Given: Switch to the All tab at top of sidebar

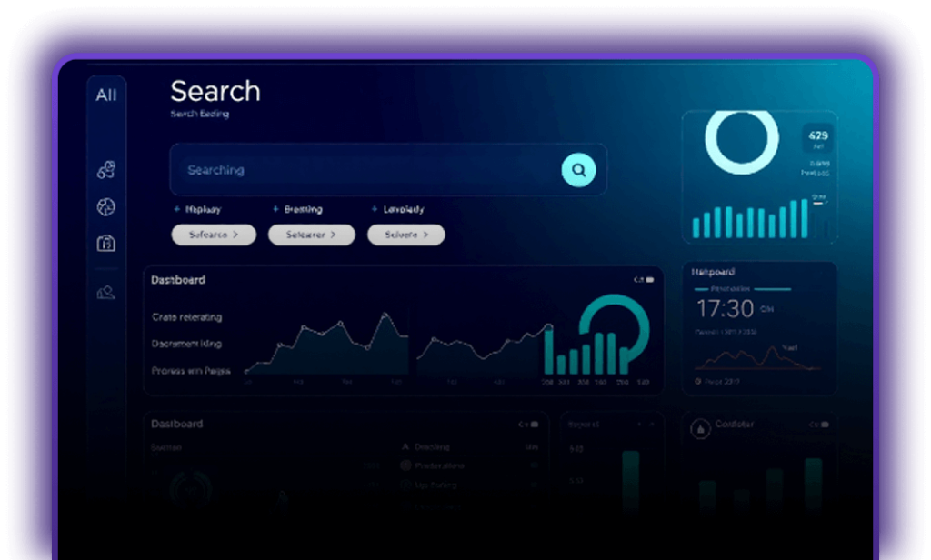Looking at the screenshot, I should click(105, 94).
